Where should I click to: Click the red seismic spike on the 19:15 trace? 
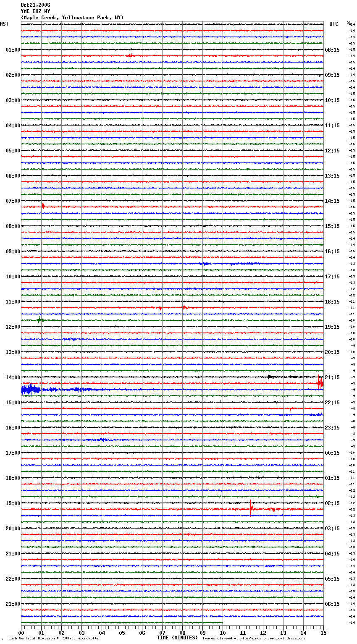point(251,508)
